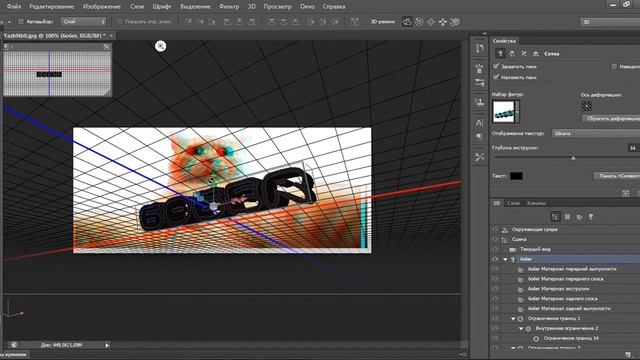Open the Brush presets icon in side dock
Screen dimensions: 640x360
(x=480, y=69)
